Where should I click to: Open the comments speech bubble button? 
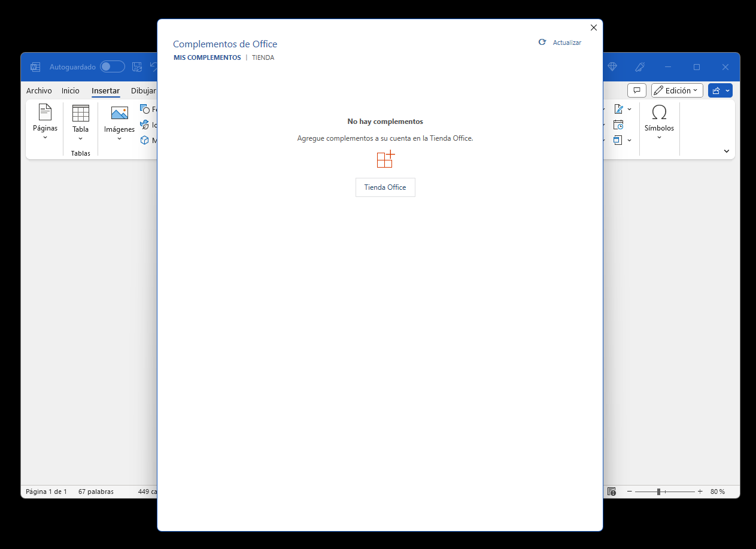(637, 90)
